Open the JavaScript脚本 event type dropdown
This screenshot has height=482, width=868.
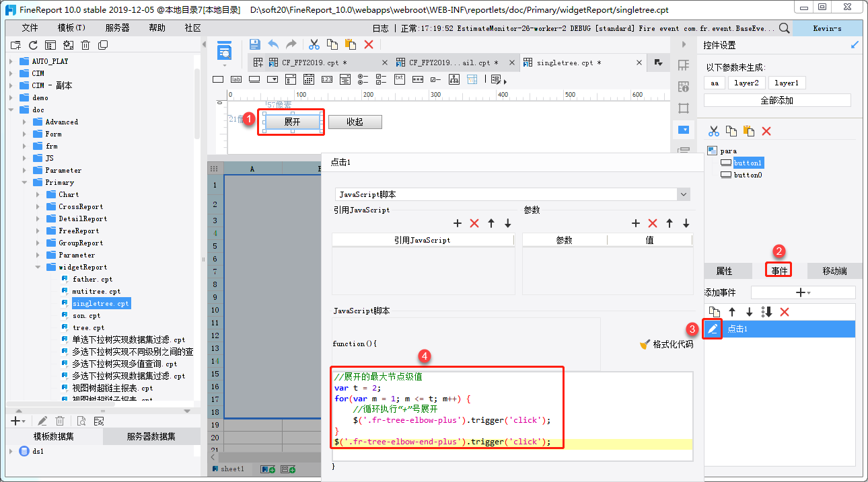[x=513, y=194]
